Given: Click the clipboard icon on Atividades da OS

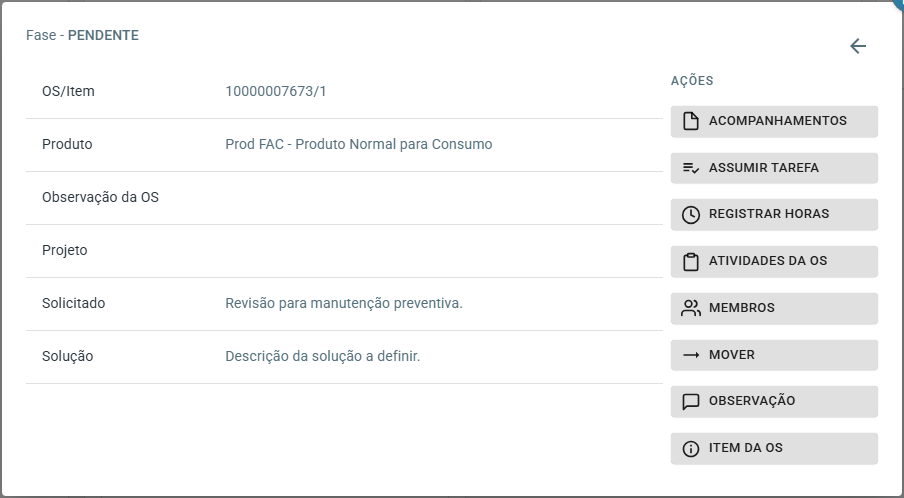Looking at the screenshot, I should coord(691,262).
